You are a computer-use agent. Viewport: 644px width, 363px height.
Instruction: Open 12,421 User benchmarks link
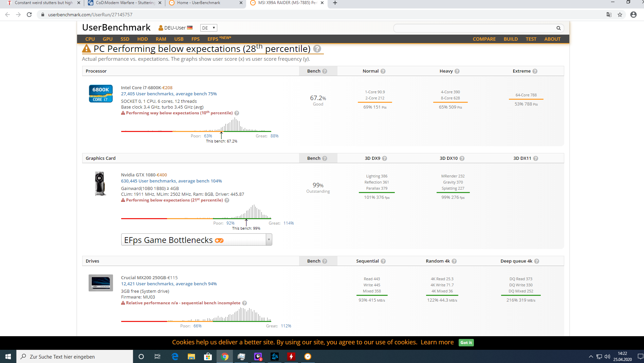(x=169, y=284)
